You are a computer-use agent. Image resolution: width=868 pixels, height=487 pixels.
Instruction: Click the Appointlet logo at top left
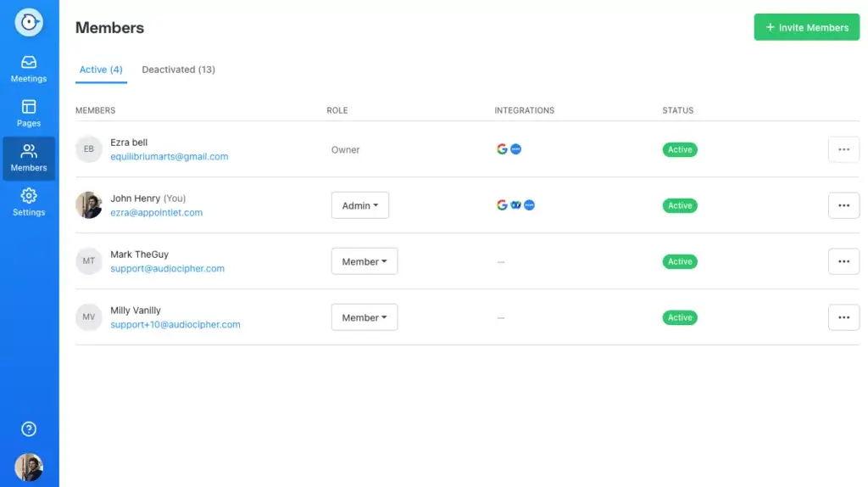pyautogui.click(x=29, y=22)
